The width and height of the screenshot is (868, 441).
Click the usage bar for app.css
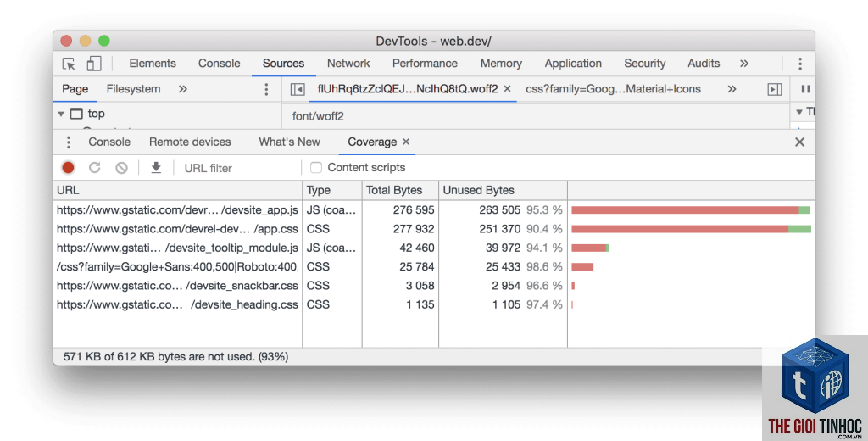tap(691, 229)
